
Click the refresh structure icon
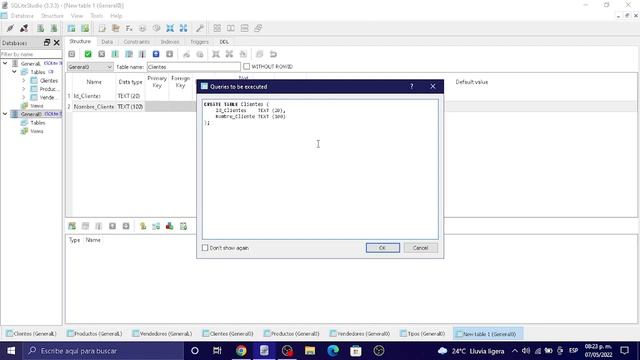click(72, 54)
